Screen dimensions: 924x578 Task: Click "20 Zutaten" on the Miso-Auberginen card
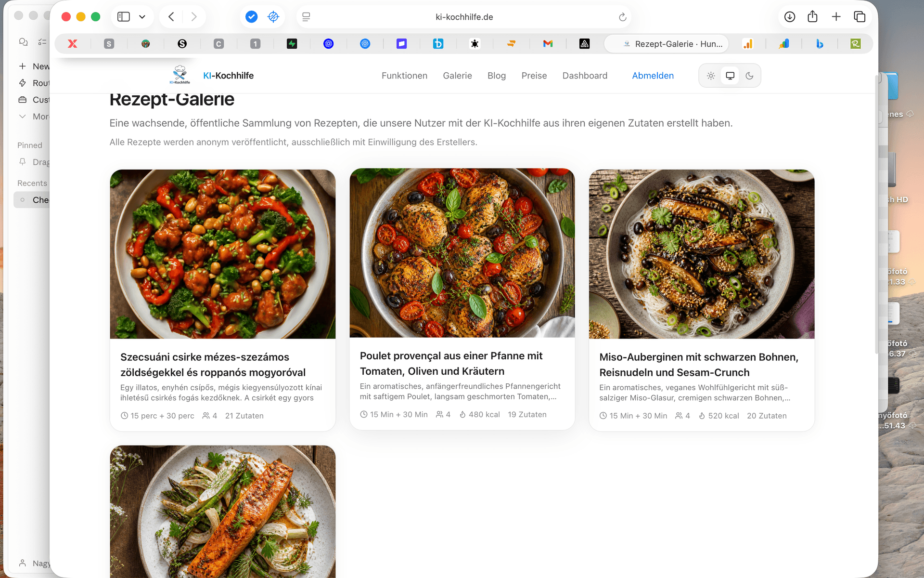[767, 416]
